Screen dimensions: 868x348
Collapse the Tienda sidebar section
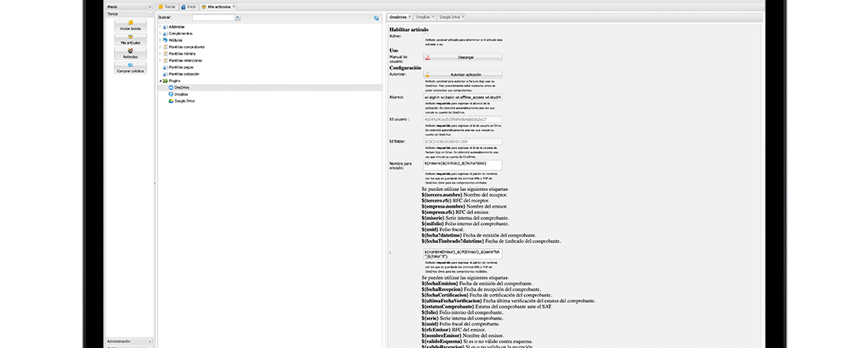tap(150, 14)
